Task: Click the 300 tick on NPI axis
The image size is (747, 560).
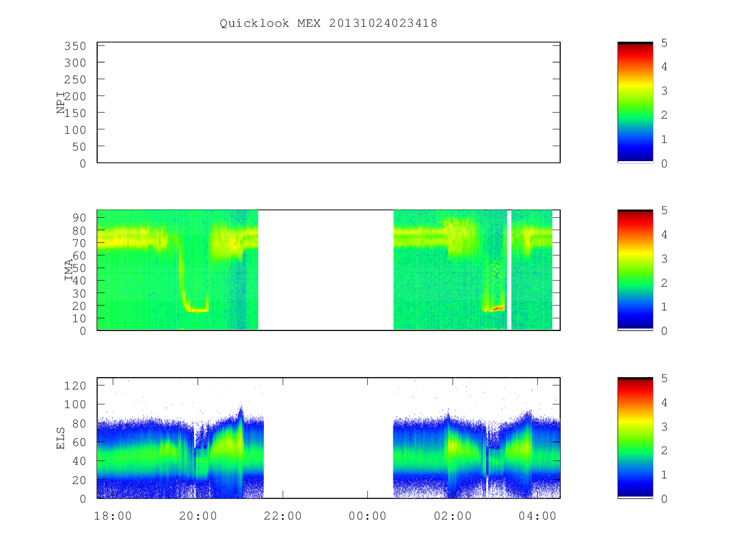Action: tap(74, 63)
